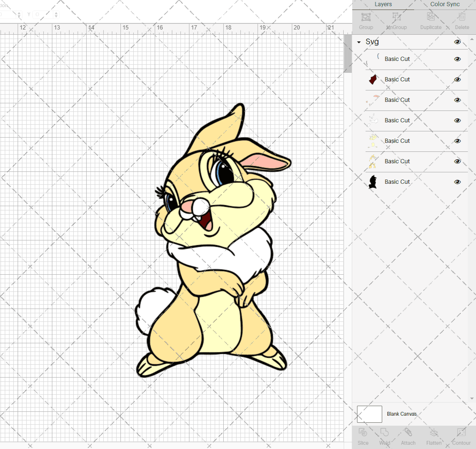Open the Blank Canvas white color swatch
Image resolution: width=476 pixels, height=449 pixels.
click(369, 414)
